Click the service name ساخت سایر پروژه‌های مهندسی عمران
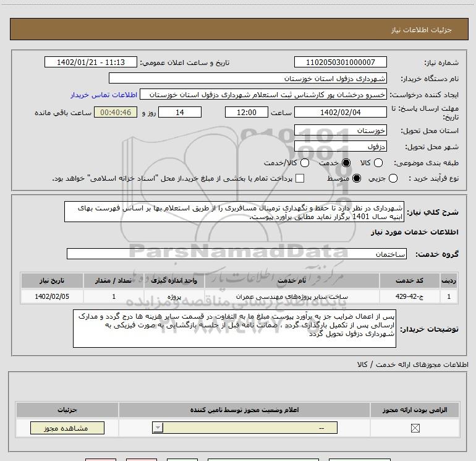 [292, 296]
